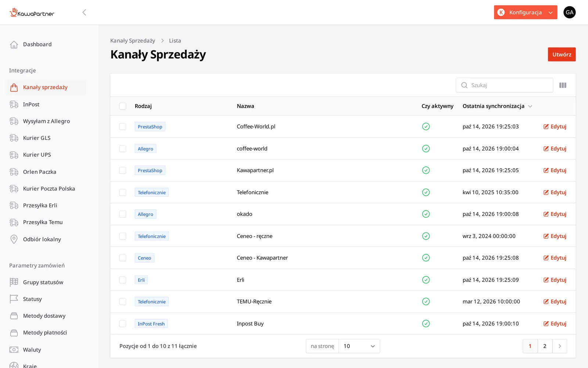Click the Dashboard home icon

[x=14, y=45]
